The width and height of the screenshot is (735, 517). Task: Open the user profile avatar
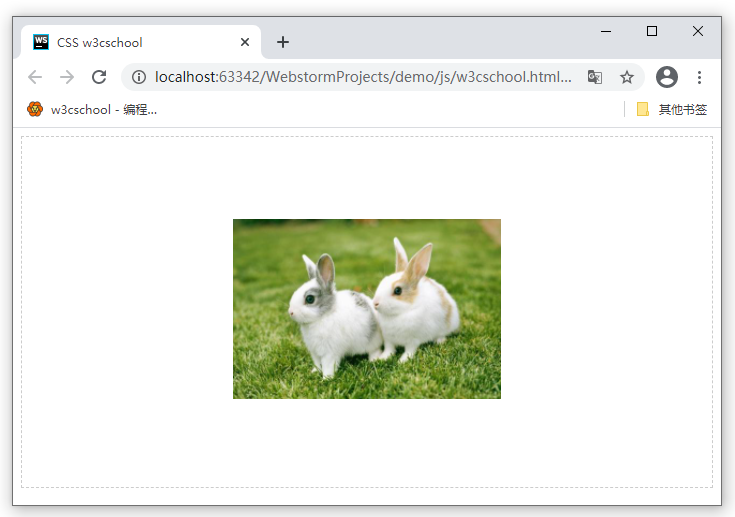(x=666, y=77)
